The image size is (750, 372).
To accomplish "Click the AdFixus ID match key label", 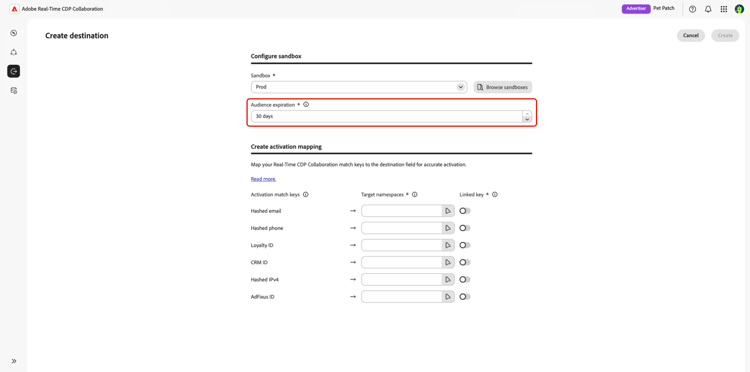I will [263, 296].
